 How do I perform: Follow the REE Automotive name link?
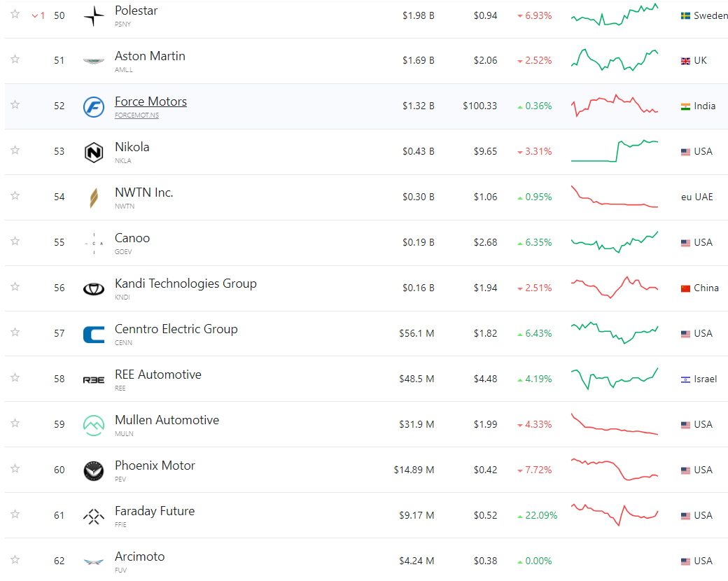tap(158, 374)
